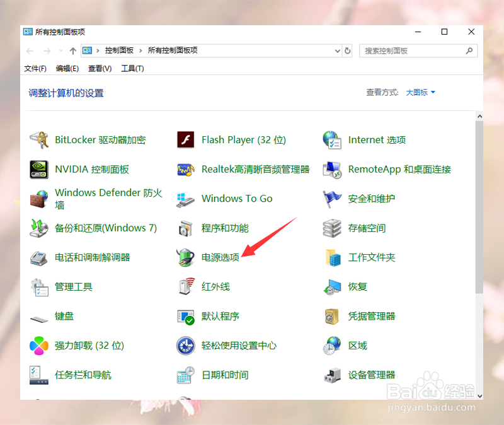
Task: Open the 任务栏和导航 icon
Action: [x=39, y=375]
